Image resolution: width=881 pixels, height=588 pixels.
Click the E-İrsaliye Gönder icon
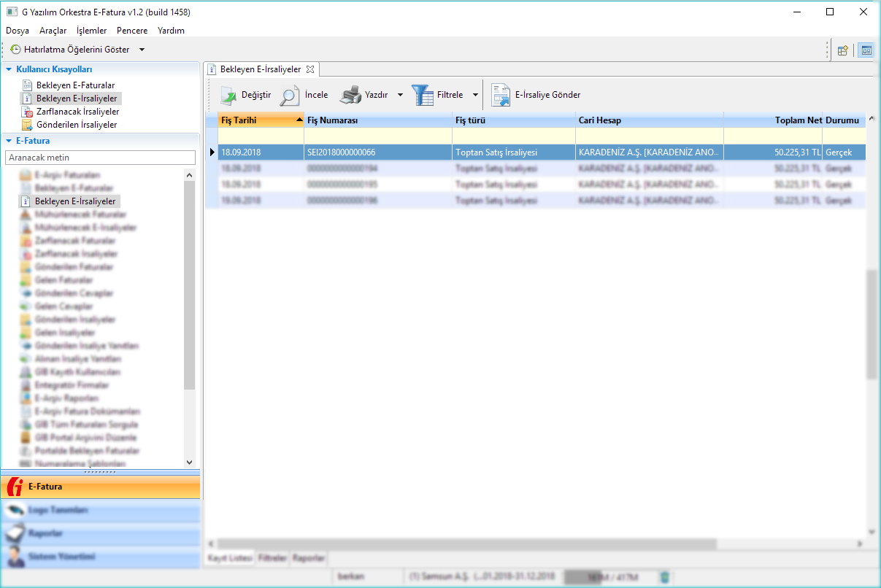point(501,96)
